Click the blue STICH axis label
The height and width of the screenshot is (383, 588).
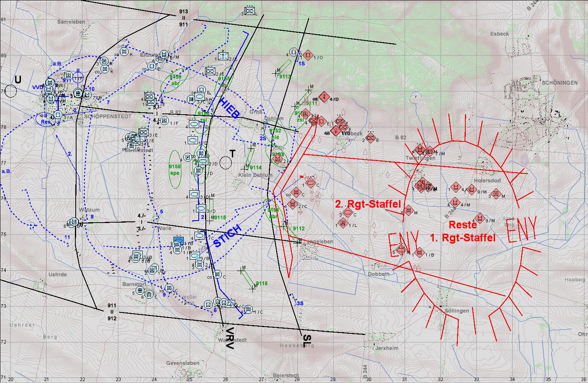click(227, 236)
